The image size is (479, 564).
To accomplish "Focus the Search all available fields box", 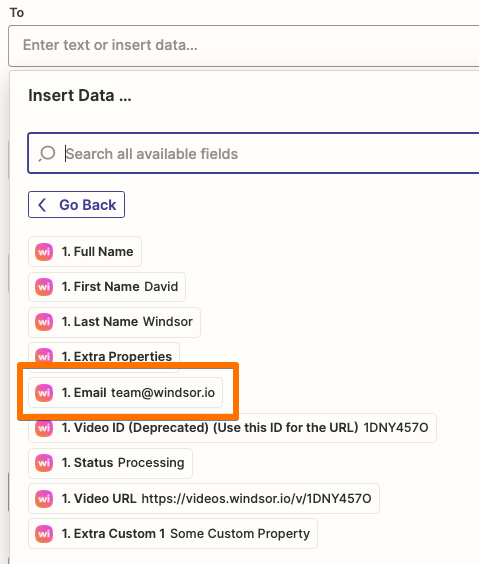I will click(x=254, y=153).
